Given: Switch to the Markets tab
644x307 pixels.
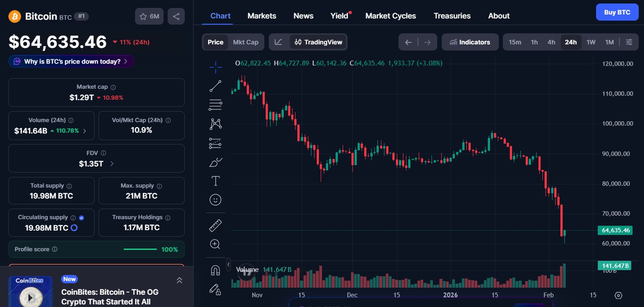Looking at the screenshot, I should click(x=262, y=15).
